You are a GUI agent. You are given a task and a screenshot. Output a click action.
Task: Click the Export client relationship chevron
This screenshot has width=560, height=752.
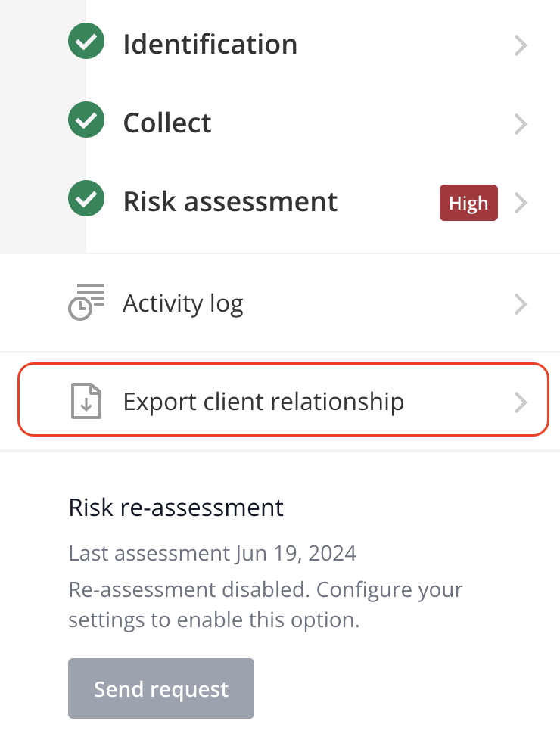(521, 402)
